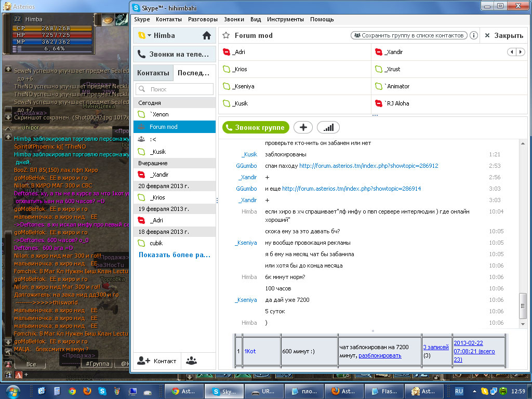Viewport: 532px width, 399px height.
Task: Open the Звонки menu
Action: coord(234,19)
